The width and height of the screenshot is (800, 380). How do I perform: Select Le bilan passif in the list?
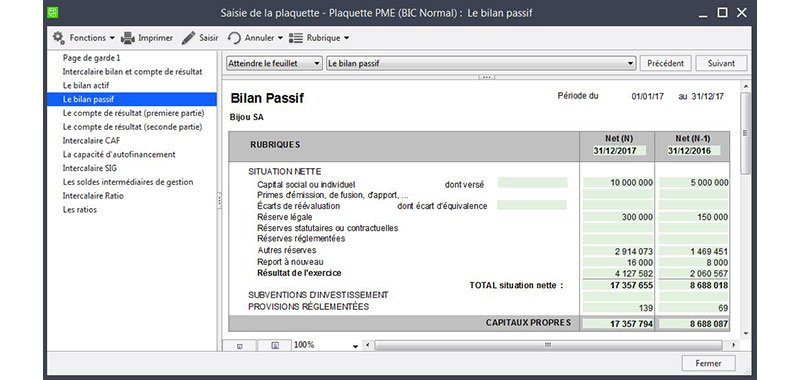point(132,99)
